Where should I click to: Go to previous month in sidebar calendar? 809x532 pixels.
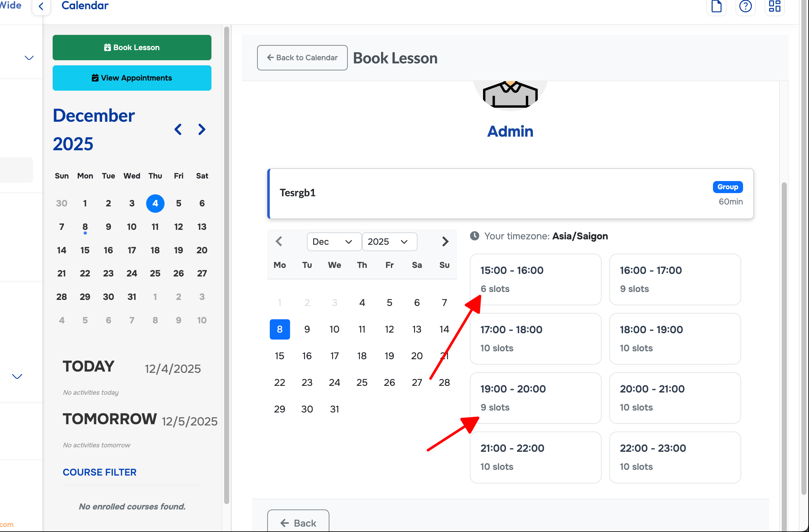point(178,130)
